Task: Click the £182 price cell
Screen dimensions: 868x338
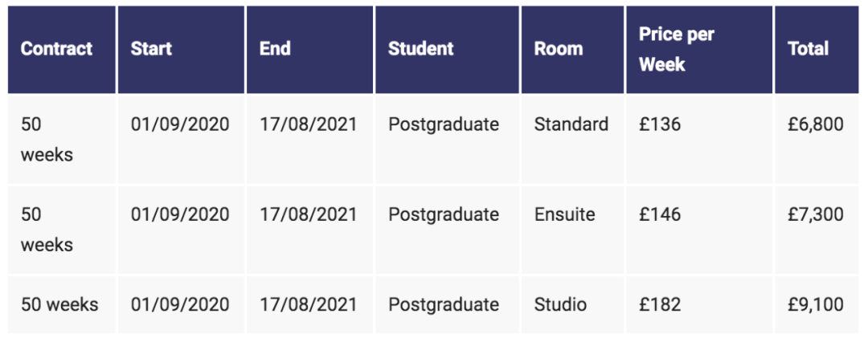Action: click(660, 304)
